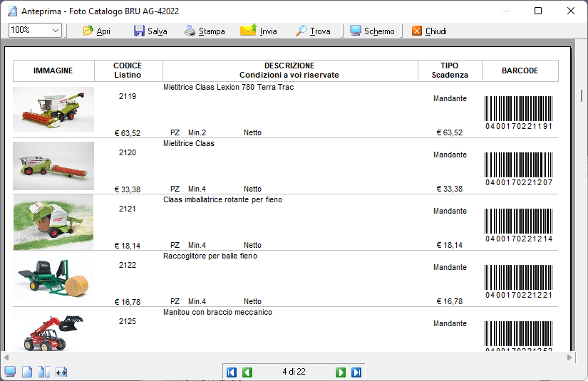Switch to Schermo full screen view
Image resolution: width=588 pixels, height=381 pixels.
372,31
